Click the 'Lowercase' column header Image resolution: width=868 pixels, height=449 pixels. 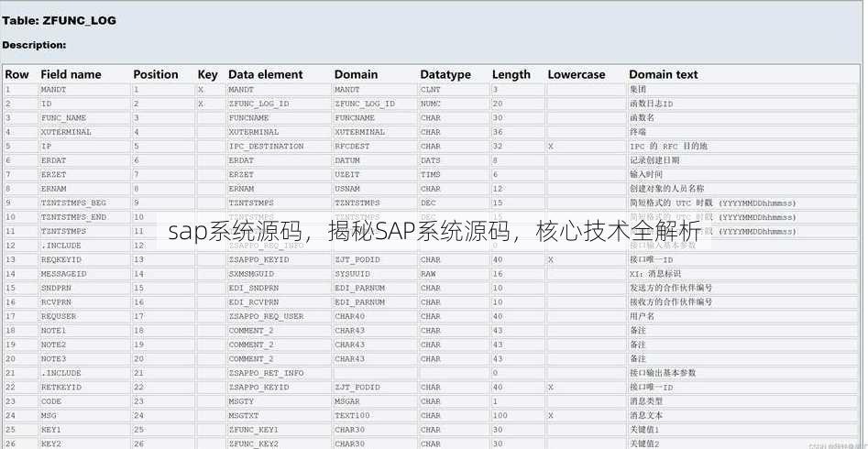pyautogui.click(x=577, y=74)
